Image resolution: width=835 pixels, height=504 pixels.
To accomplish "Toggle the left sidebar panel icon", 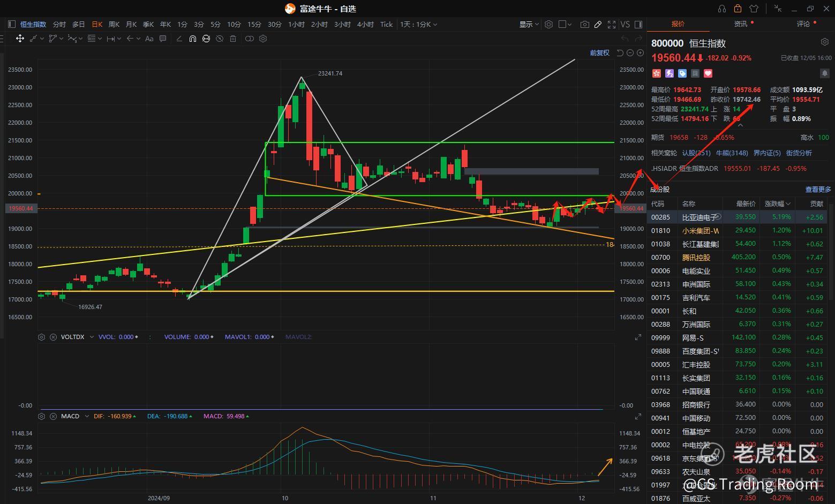I will [x=12, y=24].
